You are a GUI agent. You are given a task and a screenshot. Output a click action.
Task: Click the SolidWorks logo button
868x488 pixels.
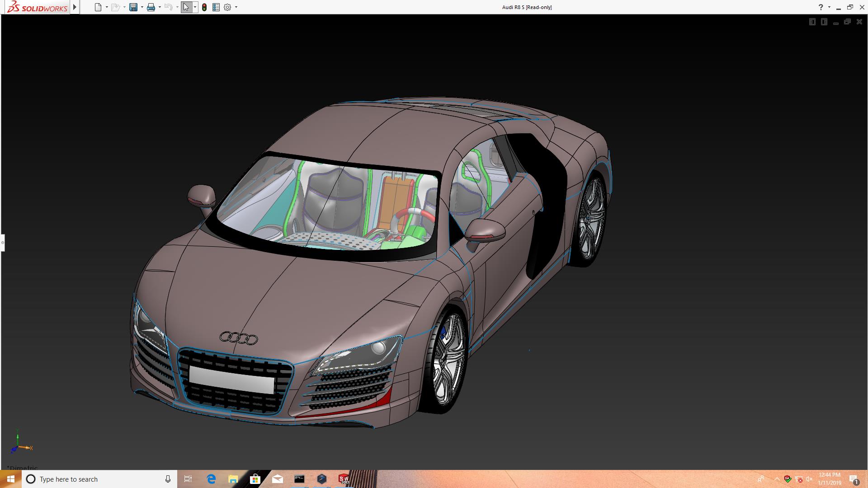coord(37,7)
